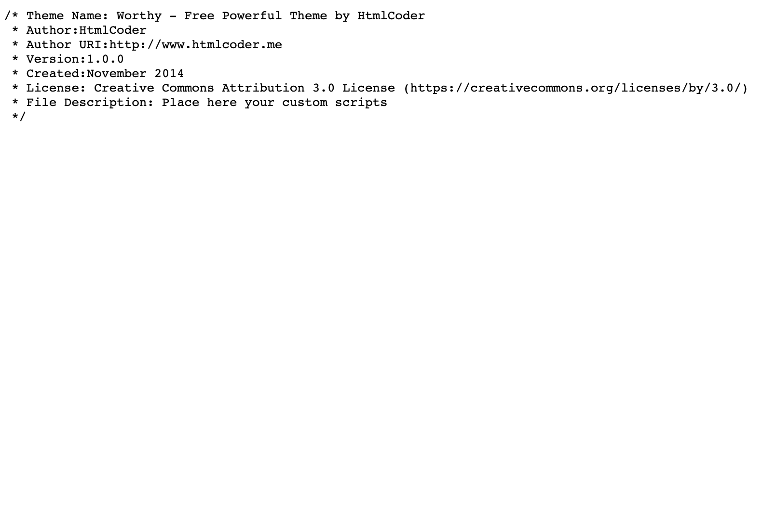Click 'Free Powerful Theme' phrase in first line
The width and height of the screenshot is (762, 532).
[256, 16]
